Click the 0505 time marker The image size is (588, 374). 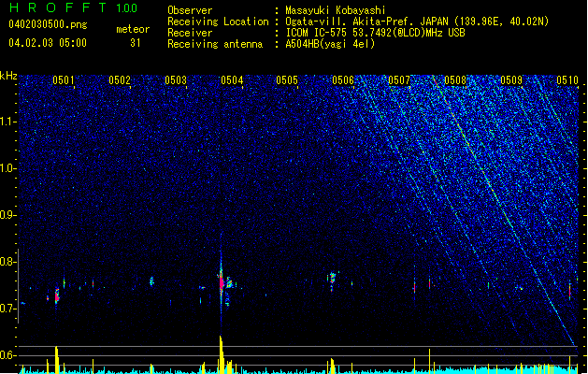pos(287,79)
